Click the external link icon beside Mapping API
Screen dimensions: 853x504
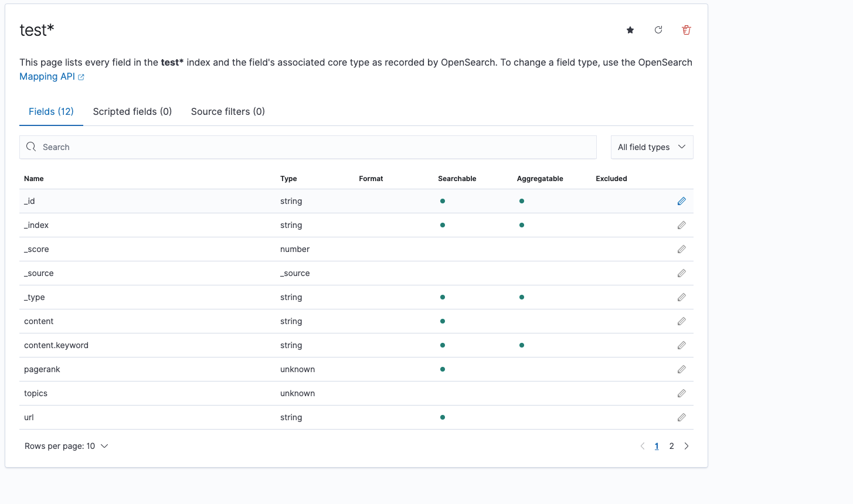click(x=81, y=76)
